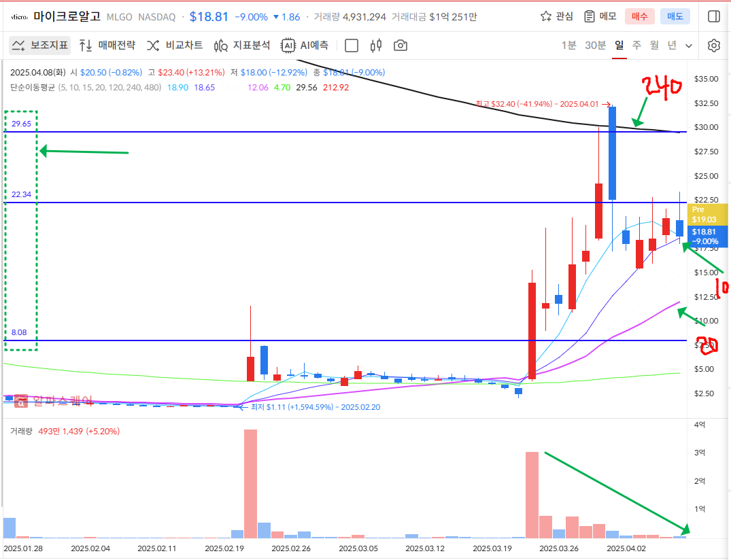The image size is (731, 560).
Task: Click the 2025.04.08(화) date label
Action: click(38, 73)
